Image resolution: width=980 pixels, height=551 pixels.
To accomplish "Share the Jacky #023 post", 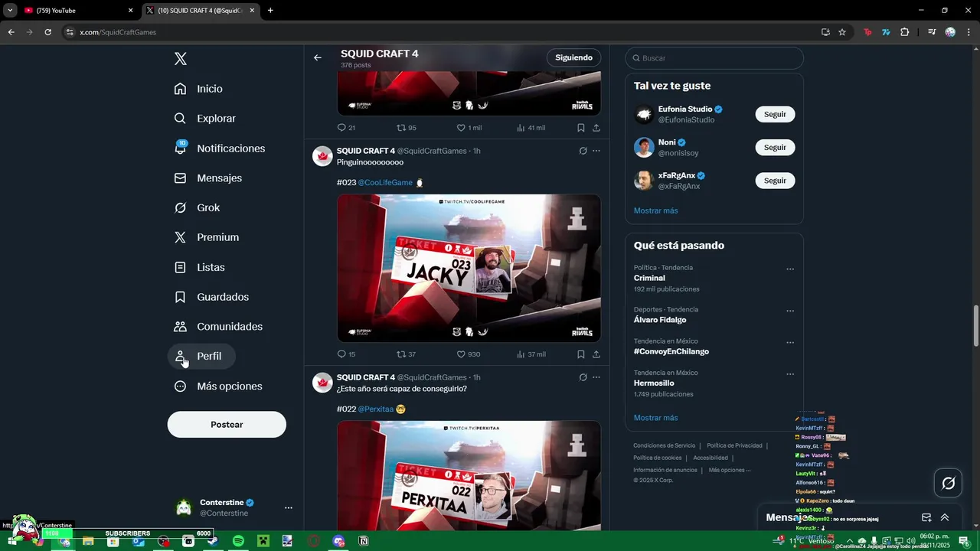I will pyautogui.click(x=596, y=354).
